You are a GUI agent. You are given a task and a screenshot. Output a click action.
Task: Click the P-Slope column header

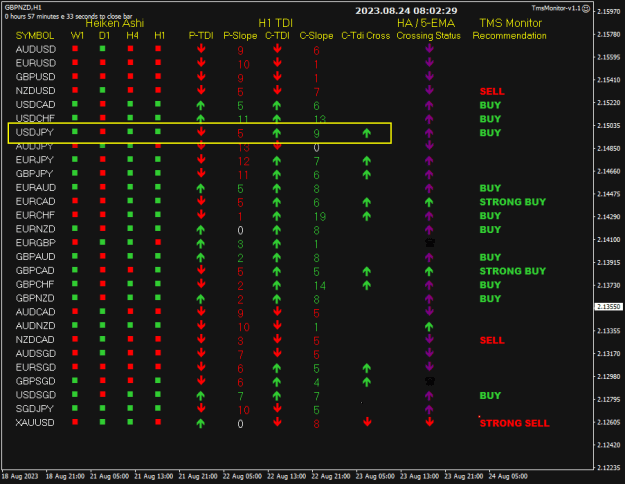[240, 36]
